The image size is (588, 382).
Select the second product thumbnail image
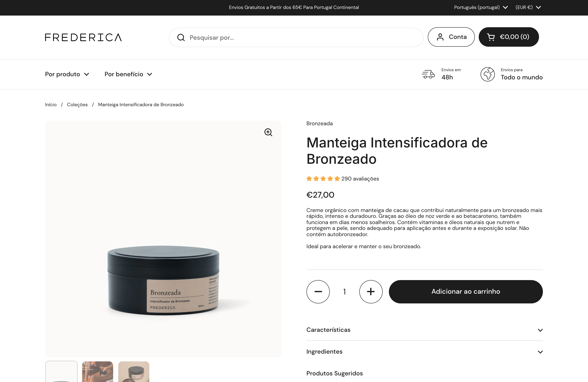click(98, 372)
